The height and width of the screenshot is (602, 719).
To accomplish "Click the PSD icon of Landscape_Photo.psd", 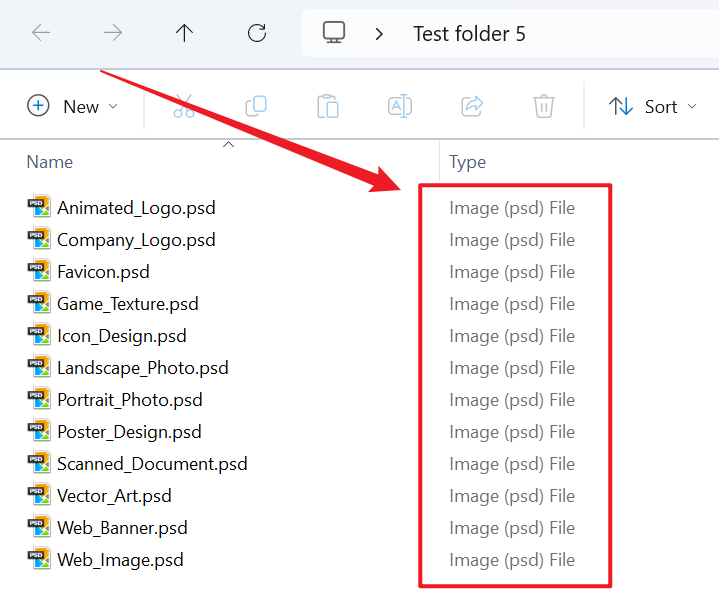I will [39, 366].
